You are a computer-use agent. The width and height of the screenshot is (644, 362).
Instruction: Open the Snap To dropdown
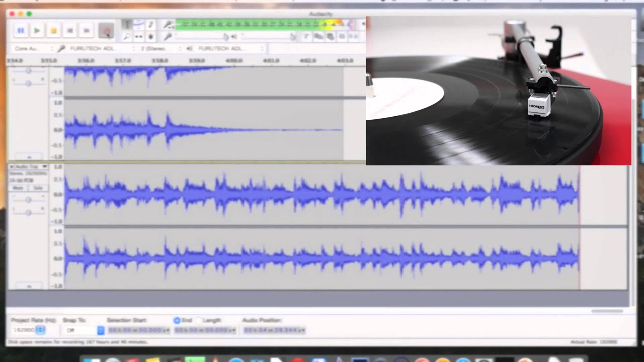coord(84,330)
